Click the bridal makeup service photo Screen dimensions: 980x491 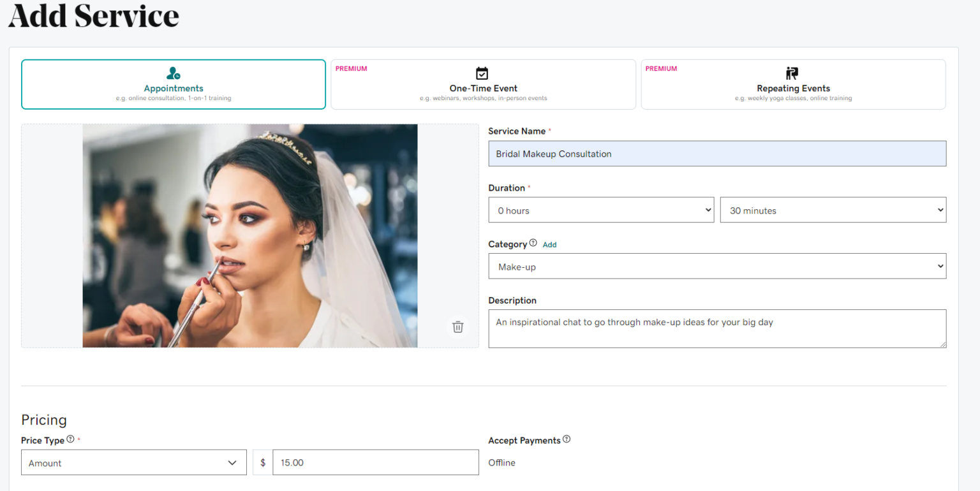pyautogui.click(x=249, y=235)
